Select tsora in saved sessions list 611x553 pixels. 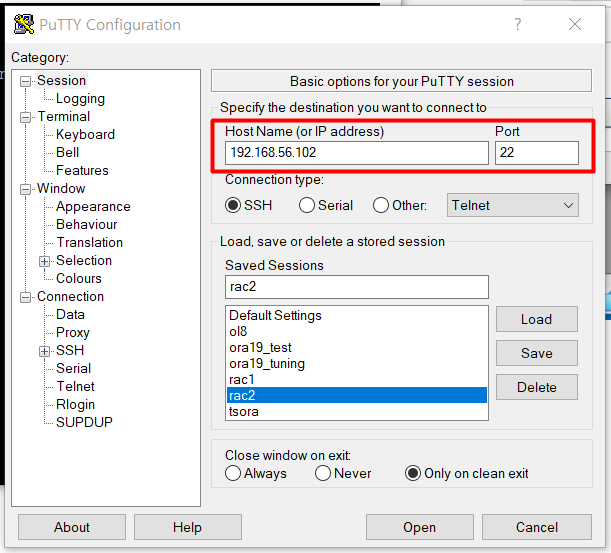357,411
